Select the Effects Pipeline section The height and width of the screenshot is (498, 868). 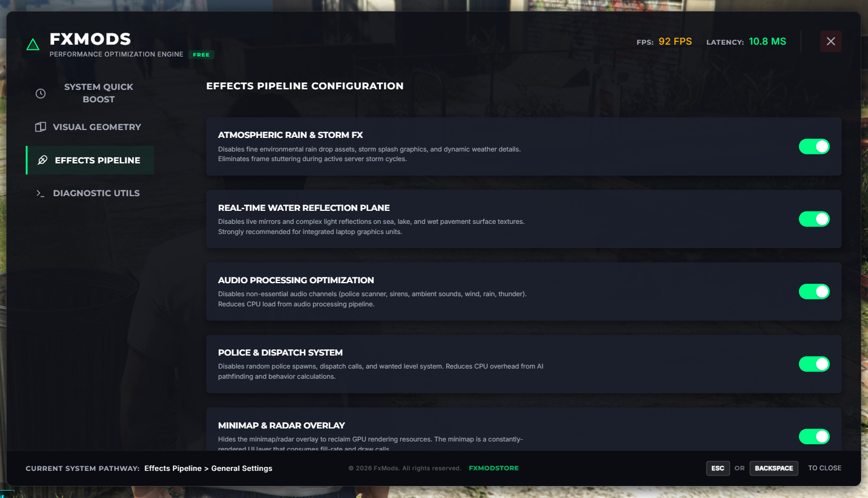[x=90, y=160]
